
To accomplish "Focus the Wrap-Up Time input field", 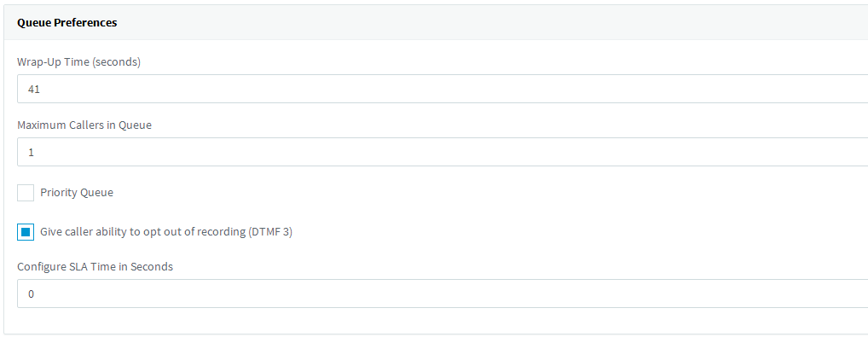I will click(443, 89).
